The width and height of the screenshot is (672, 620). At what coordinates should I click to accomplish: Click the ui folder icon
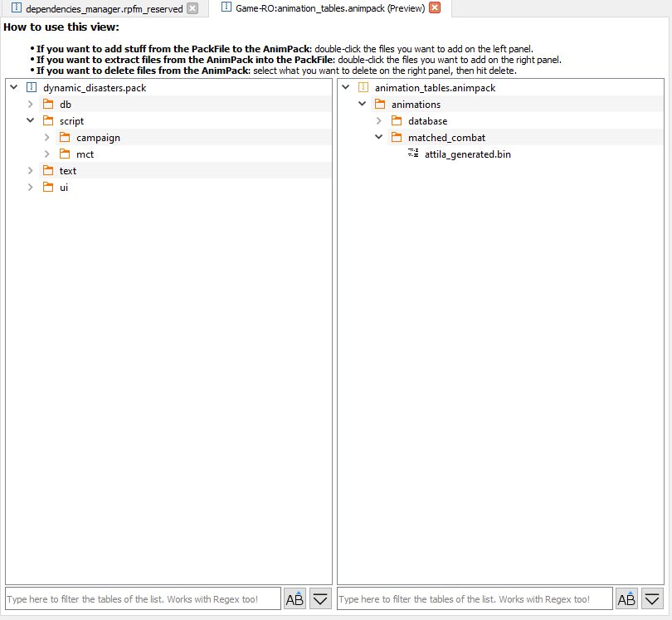(48, 188)
